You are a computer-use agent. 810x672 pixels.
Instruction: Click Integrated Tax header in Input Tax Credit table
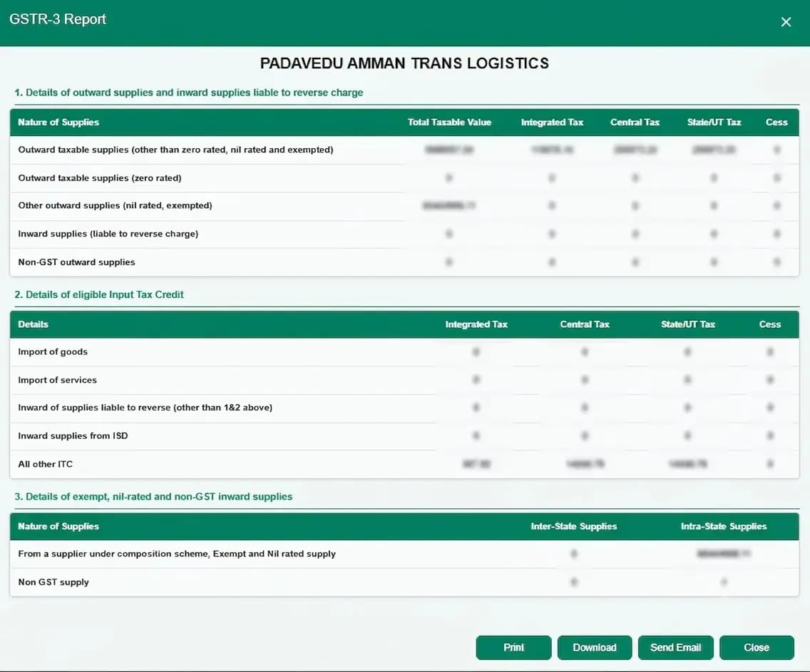pos(476,324)
